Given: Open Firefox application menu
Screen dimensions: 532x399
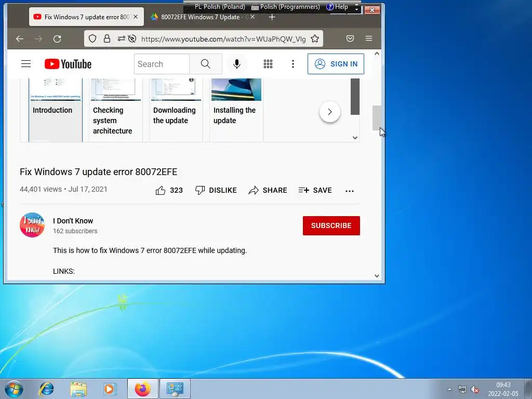Looking at the screenshot, I should [x=369, y=38].
